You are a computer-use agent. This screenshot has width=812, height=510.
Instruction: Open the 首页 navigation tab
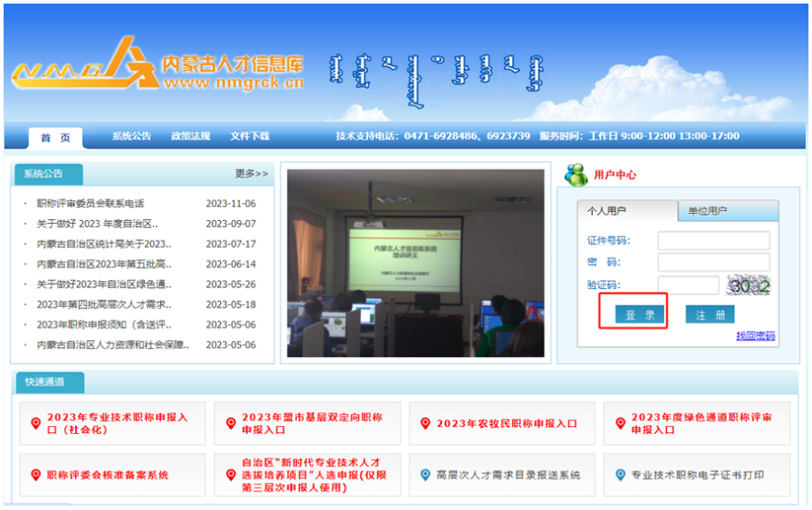pyautogui.click(x=55, y=137)
